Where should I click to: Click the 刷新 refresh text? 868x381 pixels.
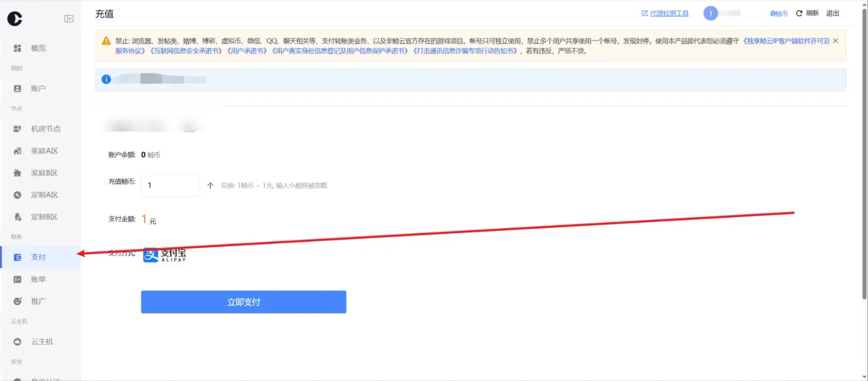pos(812,14)
